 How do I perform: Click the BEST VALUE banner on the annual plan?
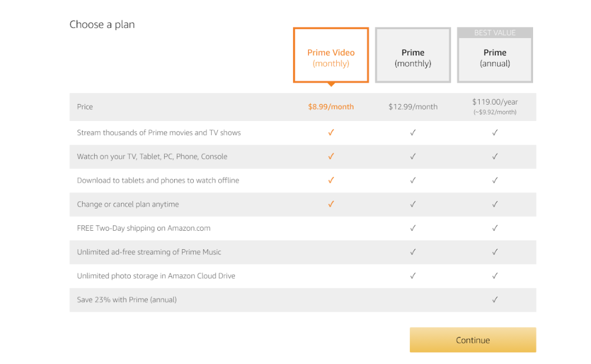[x=495, y=32]
